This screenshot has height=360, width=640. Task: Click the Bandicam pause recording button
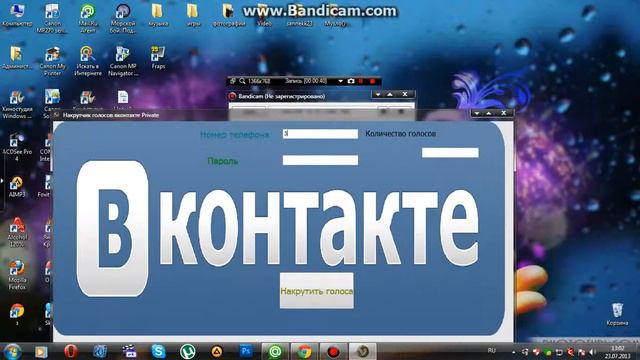tap(361, 81)
